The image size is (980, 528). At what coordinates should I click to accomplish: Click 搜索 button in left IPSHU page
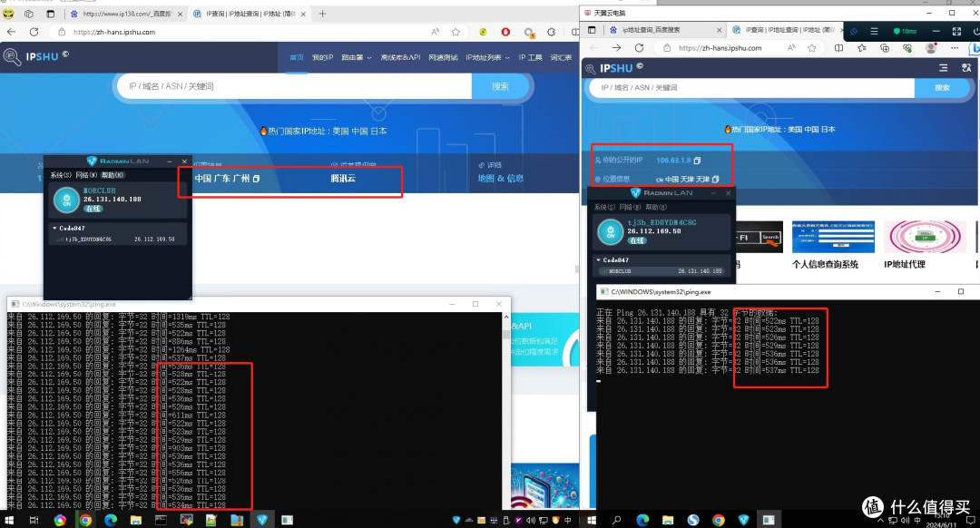tap(500, 86)
